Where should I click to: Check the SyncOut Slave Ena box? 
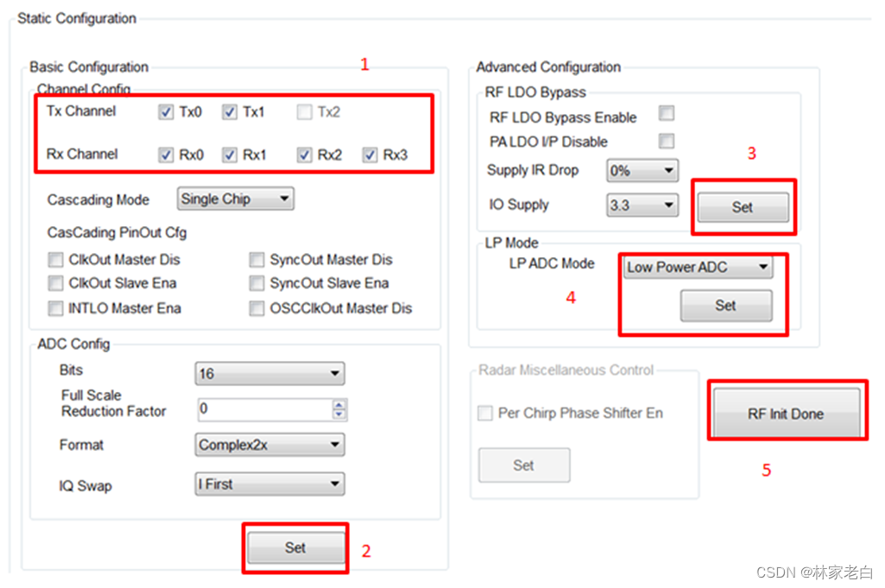point(256,283)
